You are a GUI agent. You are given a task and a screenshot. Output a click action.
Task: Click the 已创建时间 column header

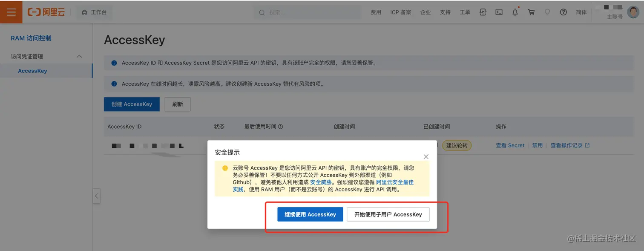[437, 127]
